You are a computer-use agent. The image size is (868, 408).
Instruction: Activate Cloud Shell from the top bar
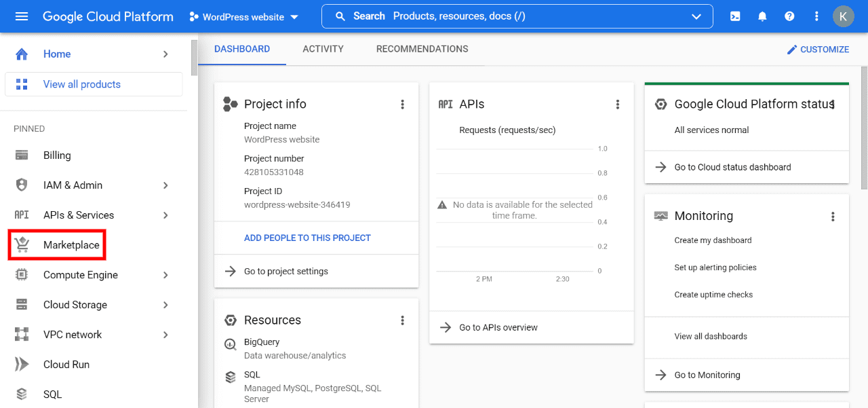[x=734, y=16]
